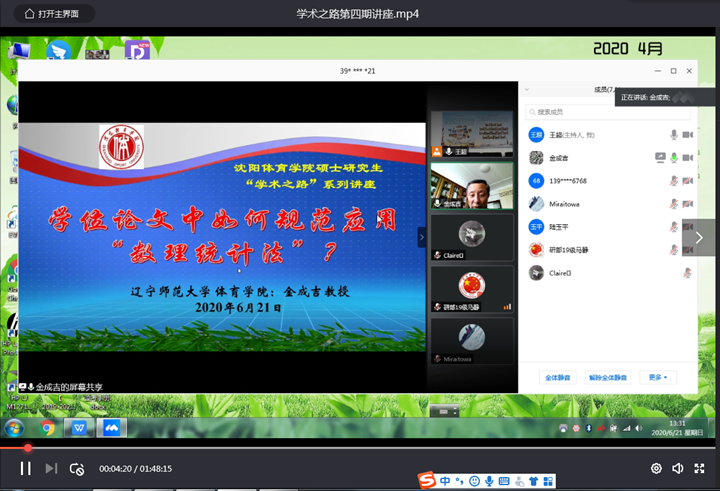Image resolution: width=720 pixels, height=491 pixels.
Task: Open the 更多 dropdown in the members panel
Action: pyautogui.click(x=657, y=378)
